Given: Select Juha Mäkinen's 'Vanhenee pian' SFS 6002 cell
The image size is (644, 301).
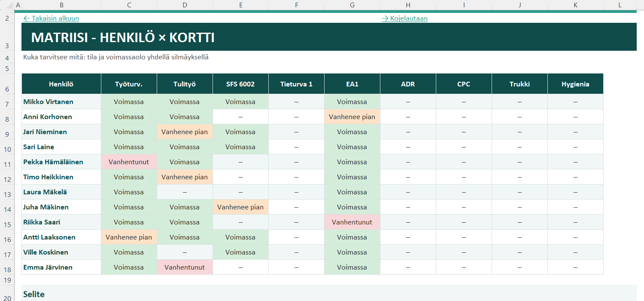Looking at the screenshot, I should pyautogui.click(x=241, y=207).
